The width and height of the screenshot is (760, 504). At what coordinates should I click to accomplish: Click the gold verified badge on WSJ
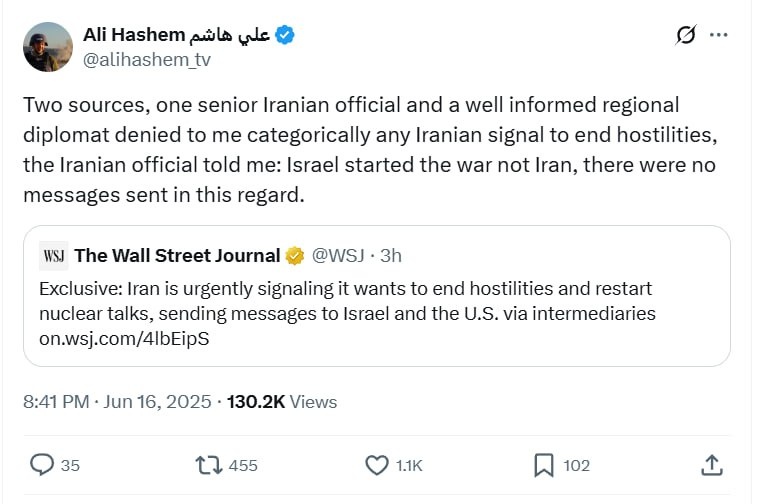coord(295,256)
